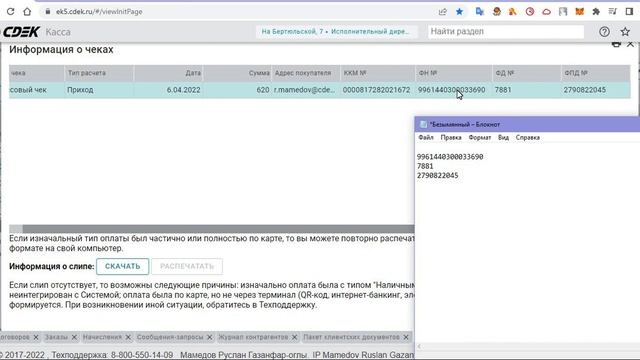Click the ККМ number 0000817282021672

pos(376,90)
